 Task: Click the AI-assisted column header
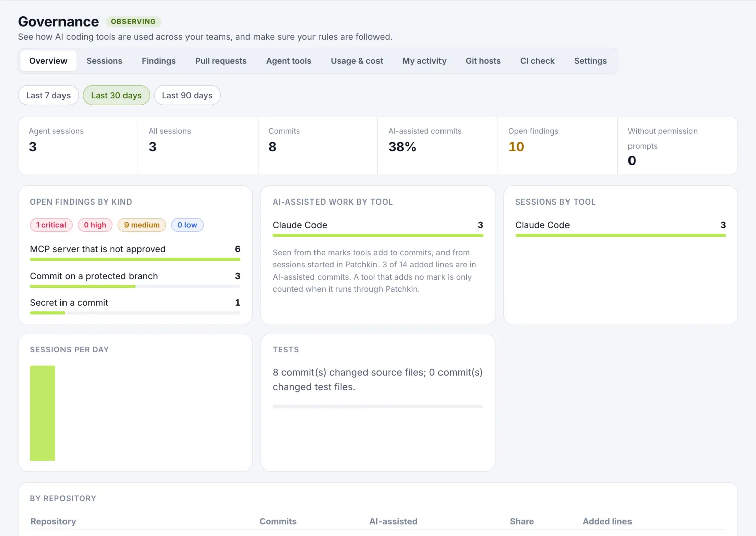(x=393, y=521)
